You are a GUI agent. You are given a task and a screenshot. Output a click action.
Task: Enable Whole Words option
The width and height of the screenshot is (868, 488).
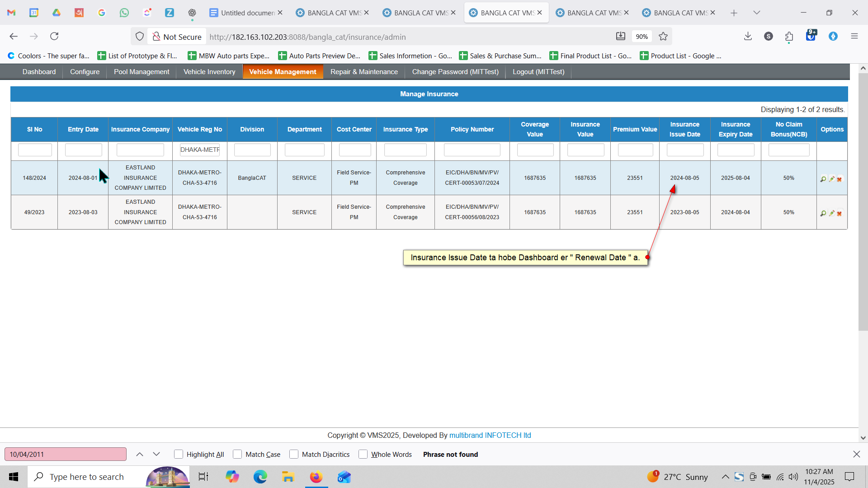pos(363,454)
